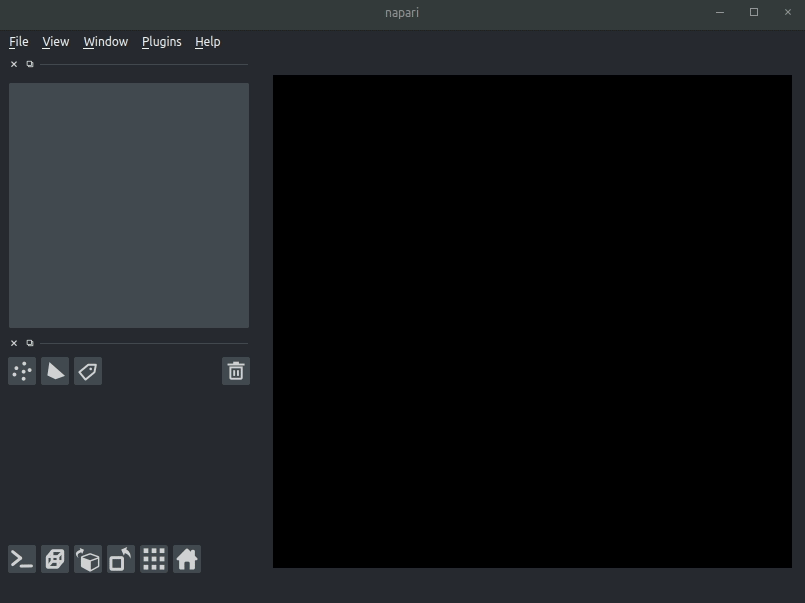The width and height of the screenshot is (805, 603).
Task: Open the Window menu
Action: coord(105,41)
